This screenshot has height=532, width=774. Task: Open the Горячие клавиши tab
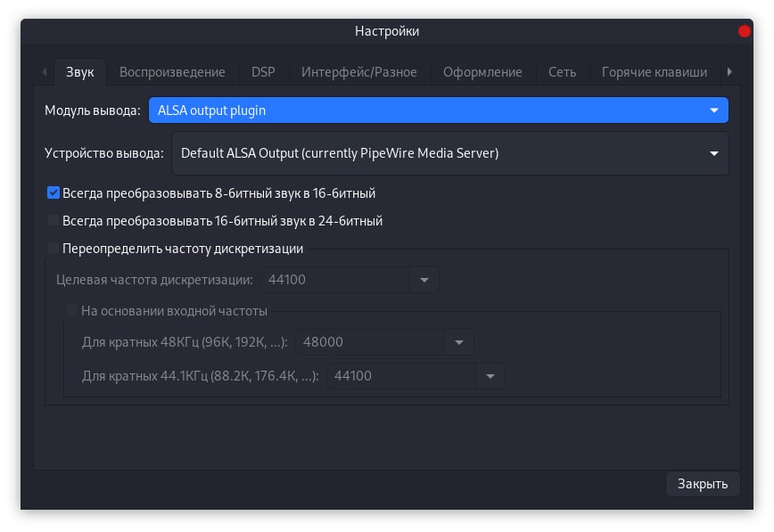point(654,72)
